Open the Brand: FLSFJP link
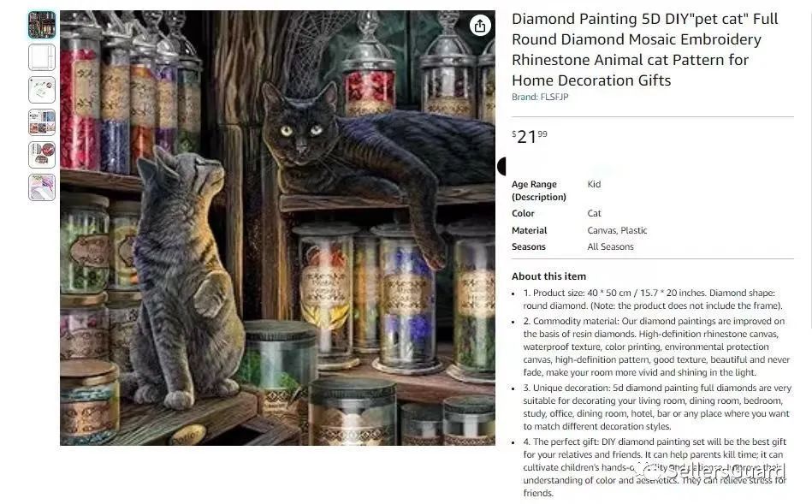812x504 pixels. tap(540, 97)
